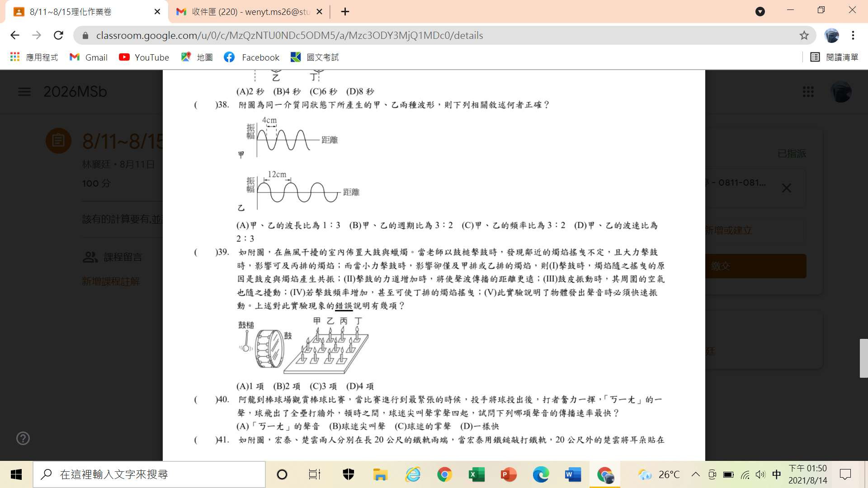
Task: Click the tab search dropdown arrow
Action: click(x=760, y=12)
